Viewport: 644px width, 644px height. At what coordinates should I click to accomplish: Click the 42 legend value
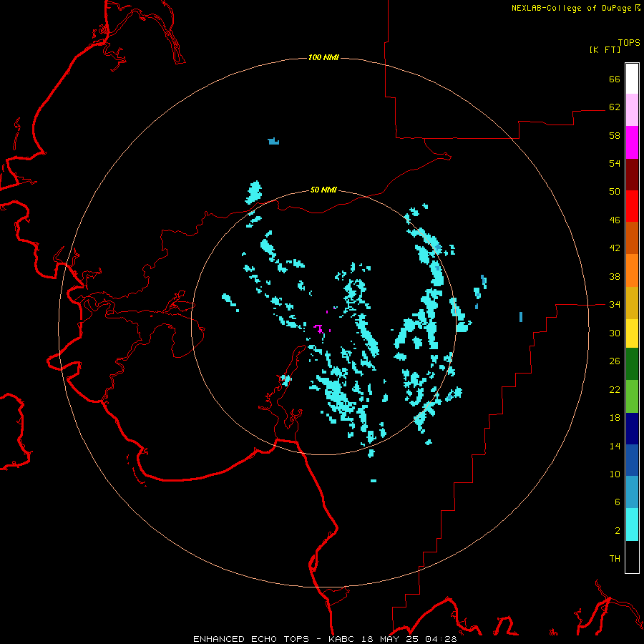click(615, 248)
